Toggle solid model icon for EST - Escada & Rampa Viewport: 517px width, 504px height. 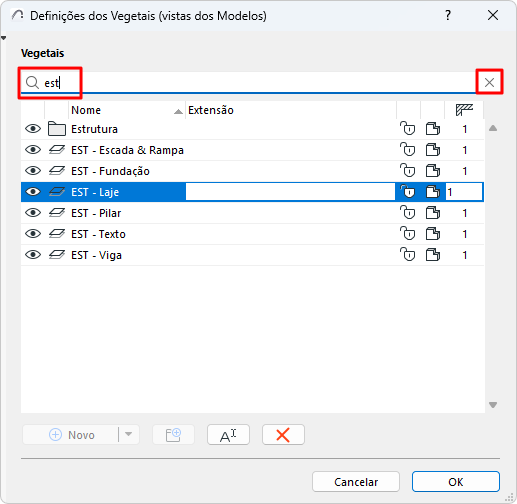433,150
